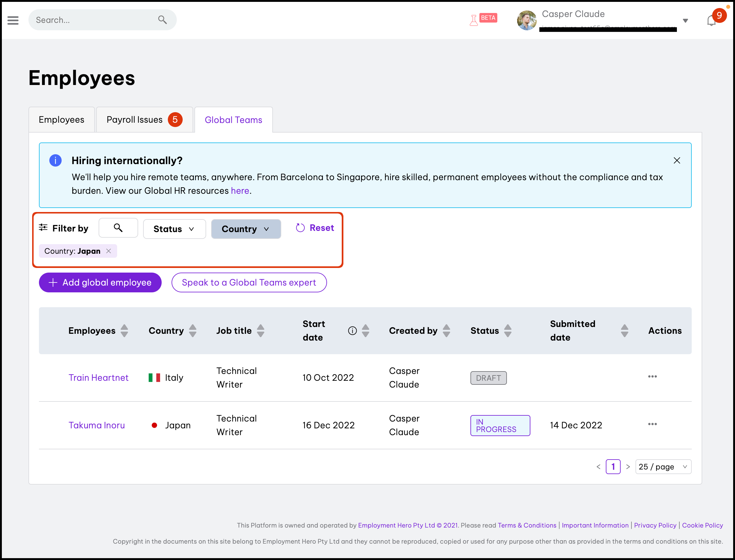Open actions menu for Train Heartnet
Image resolution: width=735 pixels, height=560 pixels.
point(652,377)
